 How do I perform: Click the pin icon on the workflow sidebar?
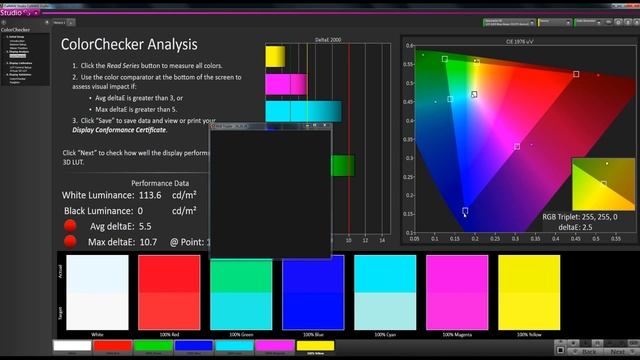[x=47, y=22]
